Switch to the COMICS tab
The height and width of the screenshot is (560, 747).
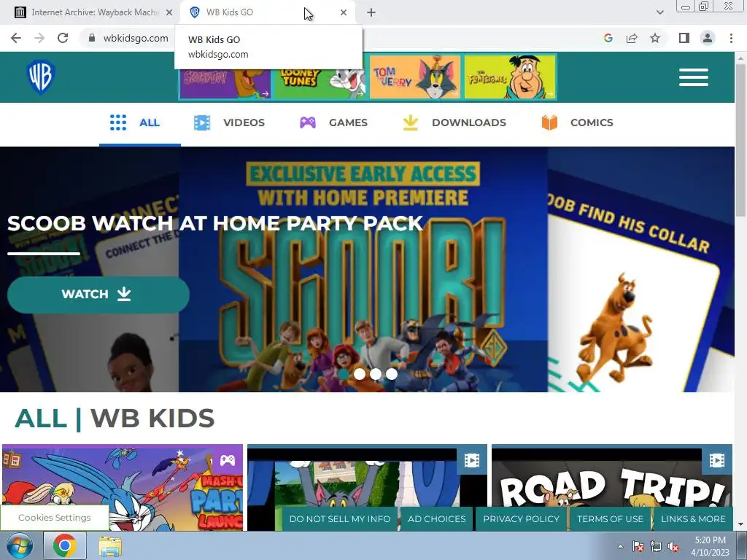click(578, 122)
